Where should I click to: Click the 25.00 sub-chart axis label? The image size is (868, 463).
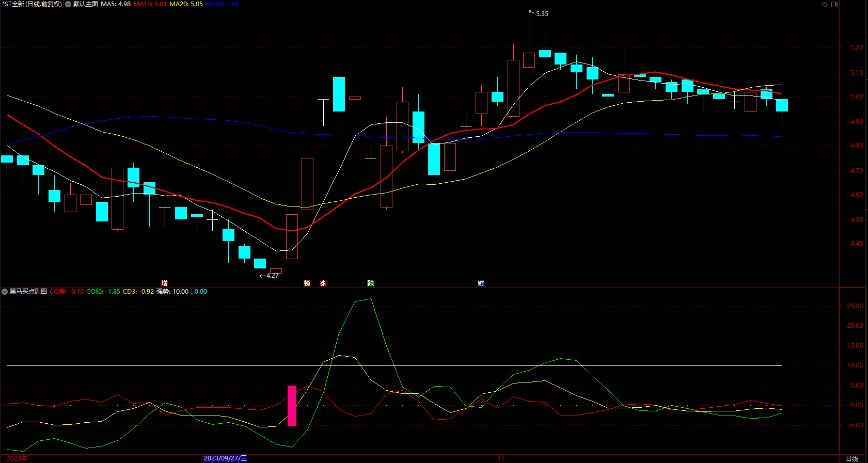[855, 306]
